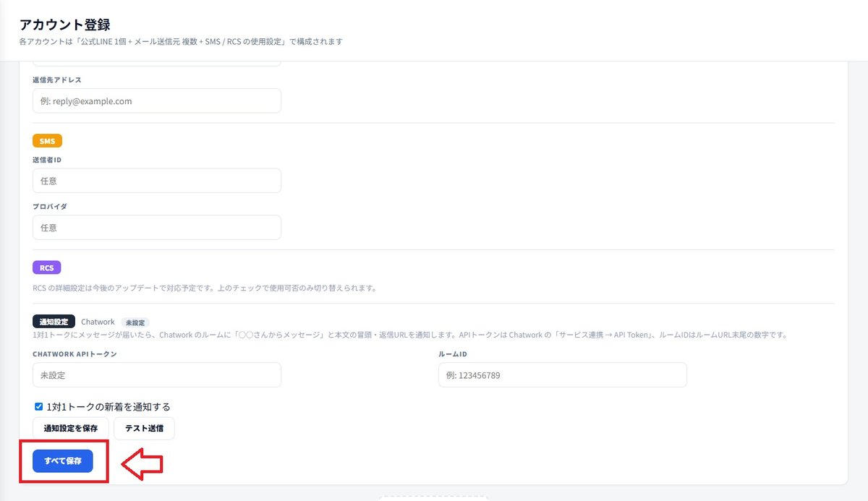Click the アカウント登録 page heading
This screenshot has width=868, height=501.
tap(65, 25)
